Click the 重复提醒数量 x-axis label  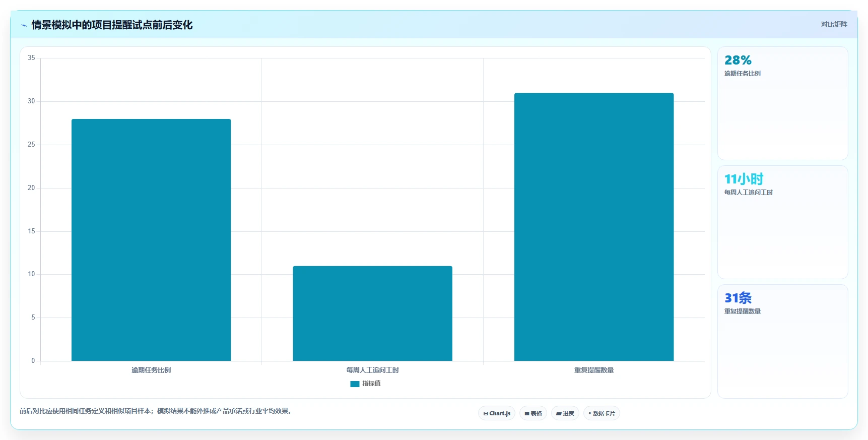[x=594, y=370]
